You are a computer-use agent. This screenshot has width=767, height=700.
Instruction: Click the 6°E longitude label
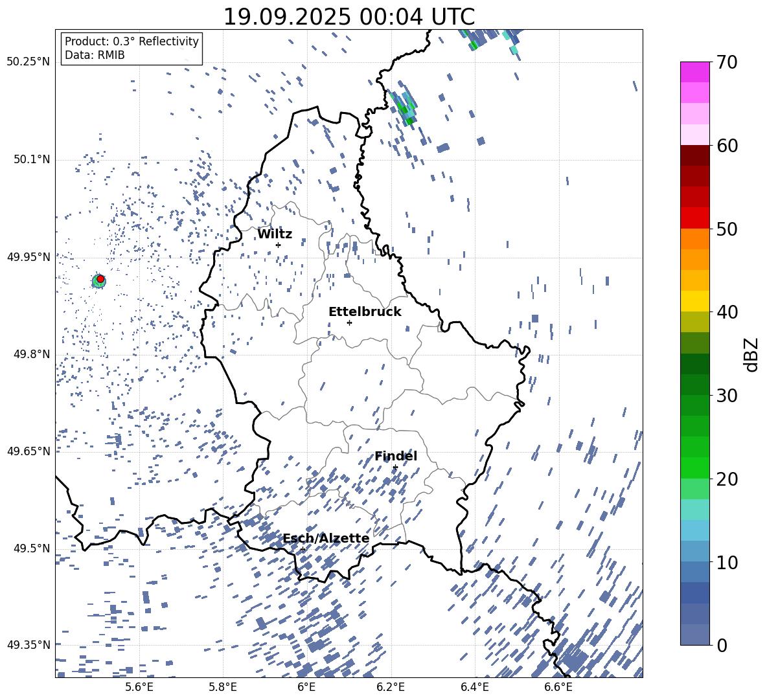(x=306, y=687)
